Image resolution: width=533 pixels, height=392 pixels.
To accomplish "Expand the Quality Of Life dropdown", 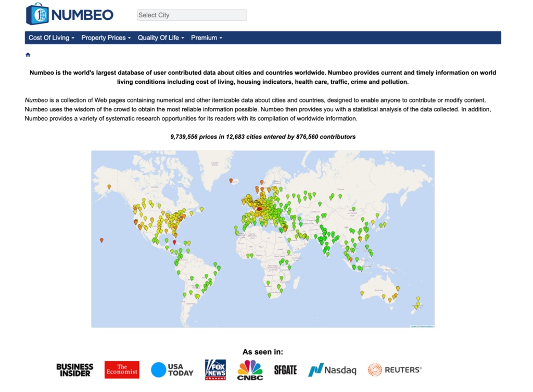I will 161,38.
